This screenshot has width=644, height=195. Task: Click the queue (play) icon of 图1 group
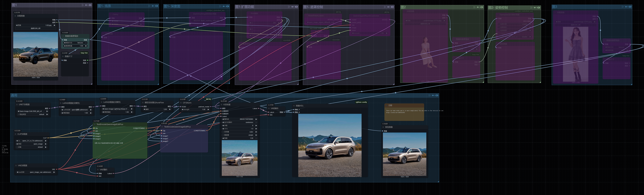point(83,5)
